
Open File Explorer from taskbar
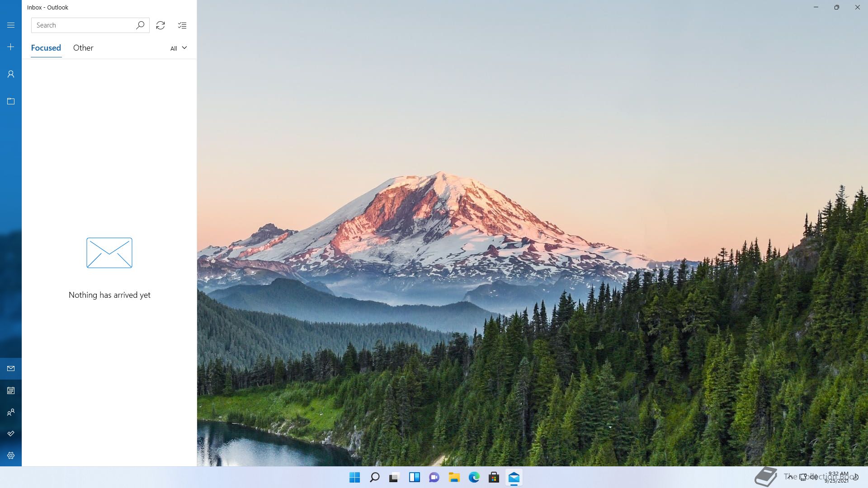(x=454, y=477)
